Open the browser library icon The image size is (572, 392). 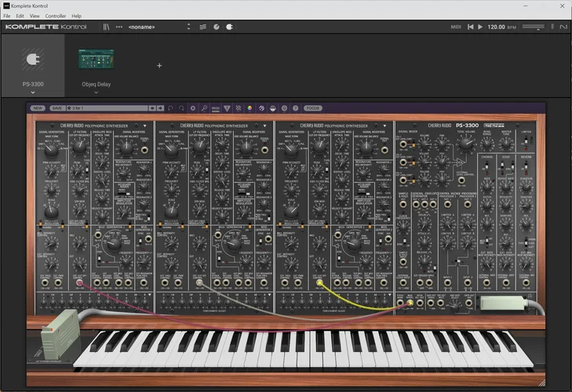(x=106, y=27)
